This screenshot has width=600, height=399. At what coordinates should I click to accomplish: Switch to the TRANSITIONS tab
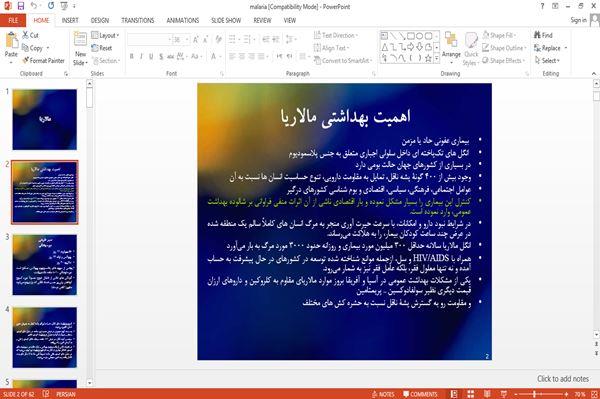point(138,20)
